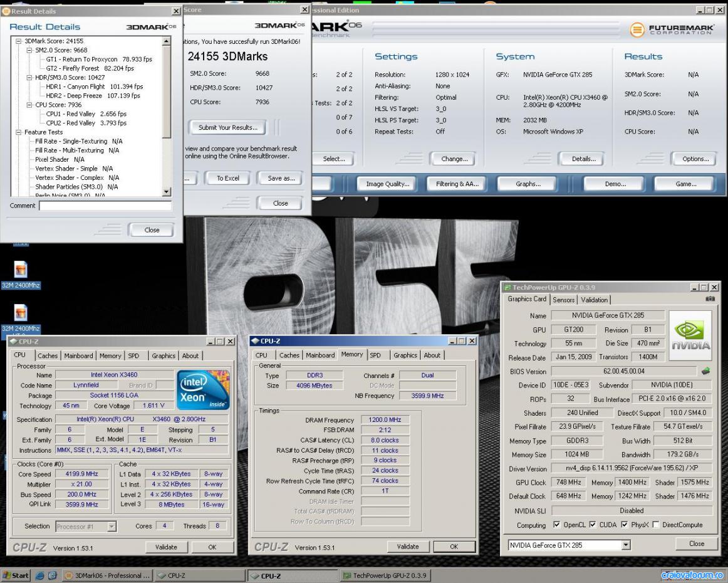
Task: Click the Save as button in score dialog
Action: (x=281, y=178)
